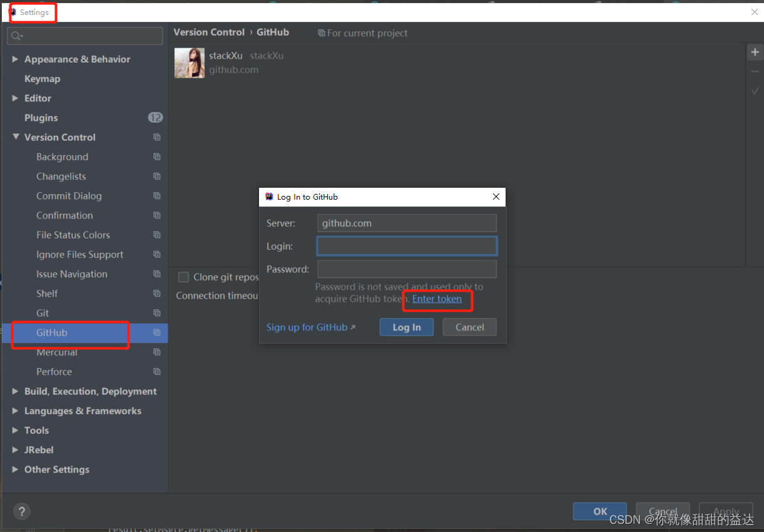Select GitHub settings item

click(x=52, y=333)
